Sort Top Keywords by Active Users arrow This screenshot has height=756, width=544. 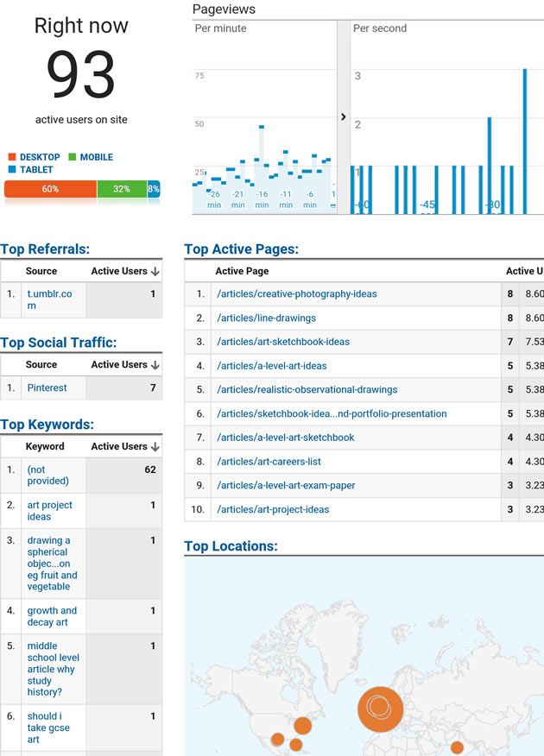(x=155, y=447)
